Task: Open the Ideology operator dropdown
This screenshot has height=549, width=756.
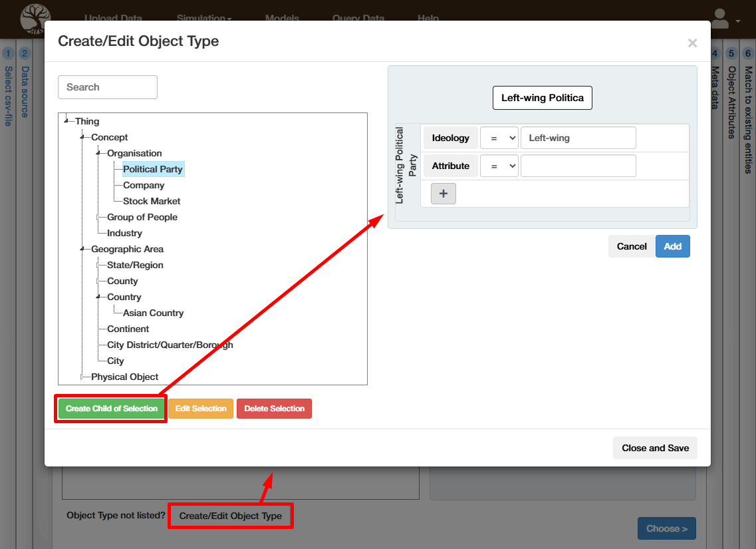Action: [x=499, y=138]
